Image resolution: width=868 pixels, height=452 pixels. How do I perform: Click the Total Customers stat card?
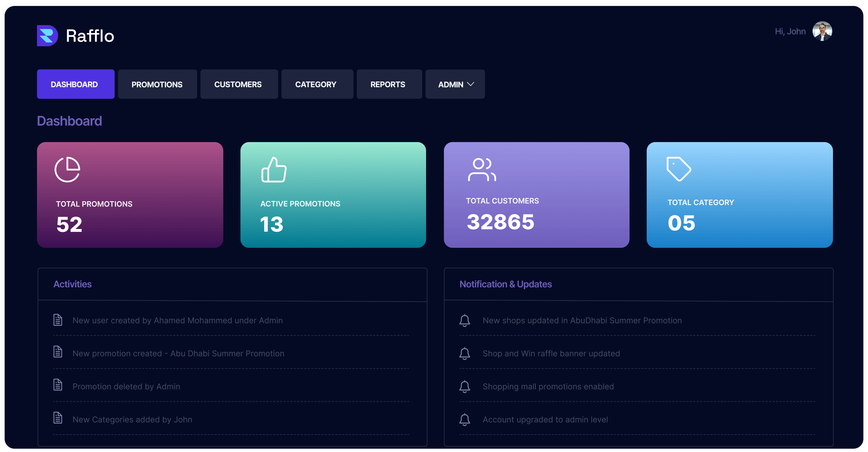coord(536,195)
